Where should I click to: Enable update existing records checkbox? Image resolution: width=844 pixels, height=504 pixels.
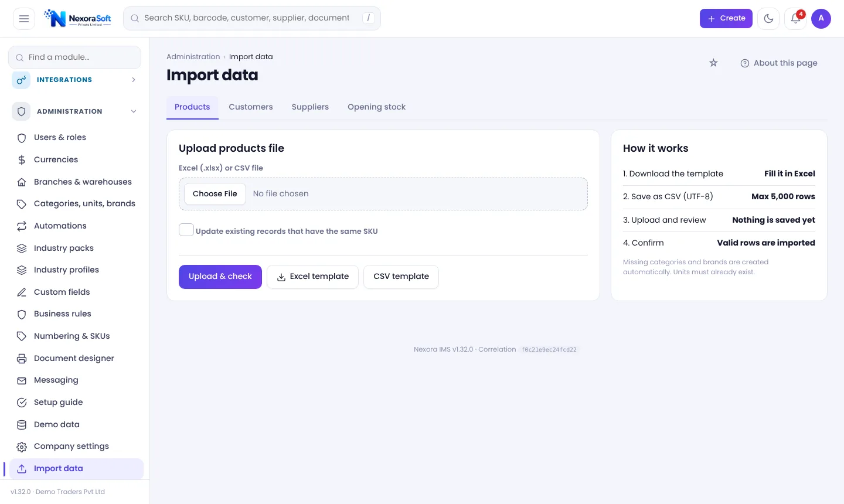[x=186, y=230]
